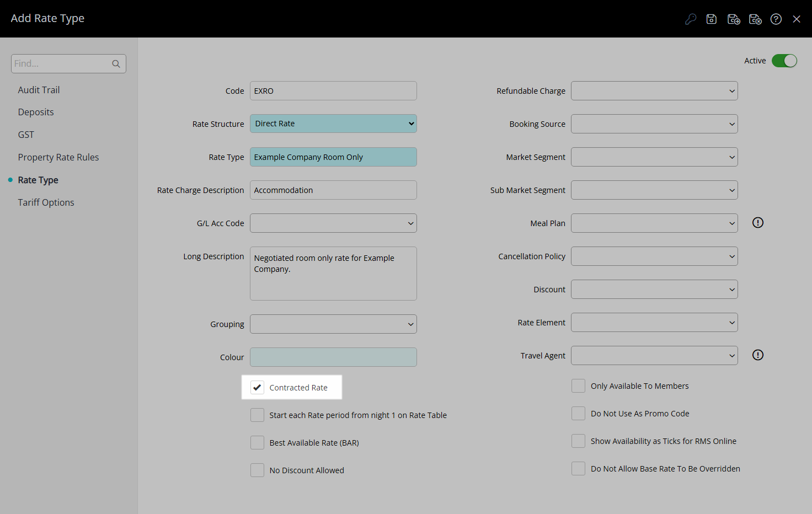Image resolution: width=812 pixels, height=514 pixels.
Task: Enable Start each Rate period from night 1
Action: click(257, 415)
